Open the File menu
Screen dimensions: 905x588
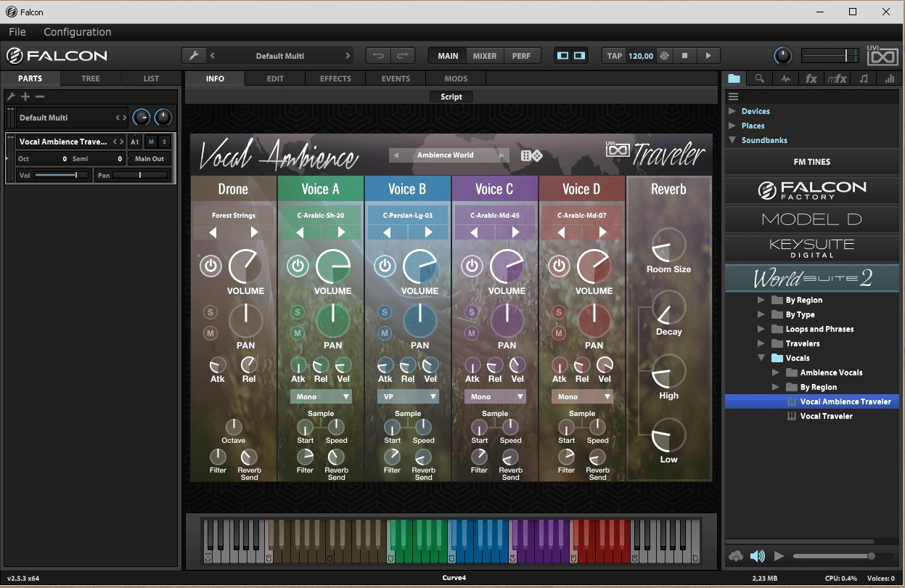17,32
